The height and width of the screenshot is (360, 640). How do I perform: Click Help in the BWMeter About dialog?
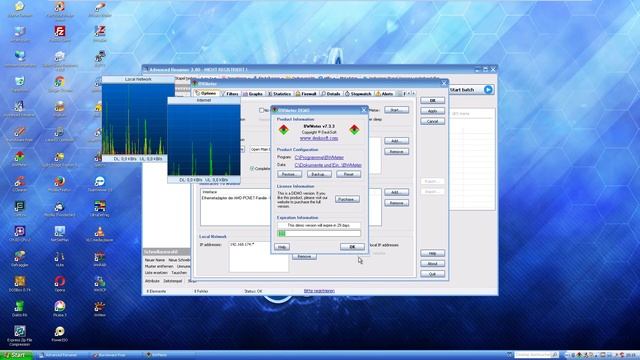click(282, 247)
